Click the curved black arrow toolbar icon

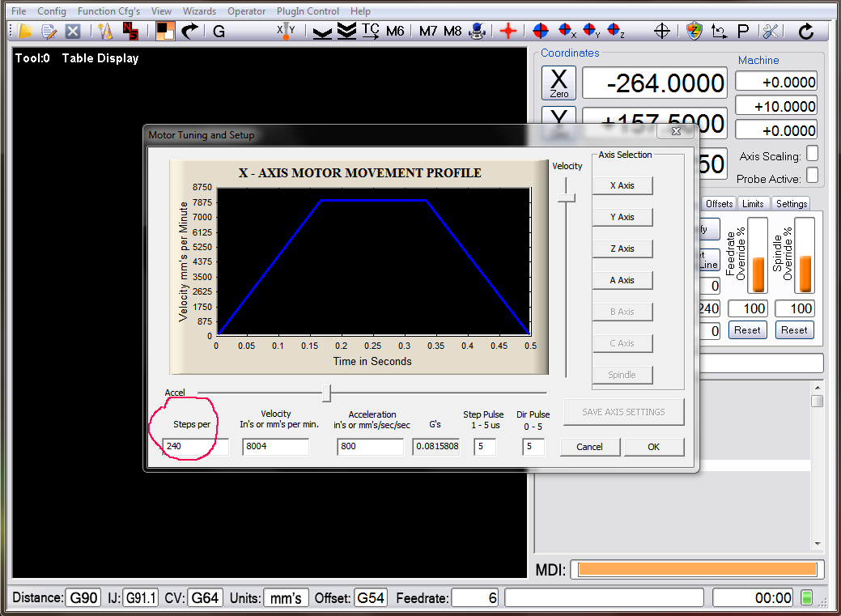point(189,32)
